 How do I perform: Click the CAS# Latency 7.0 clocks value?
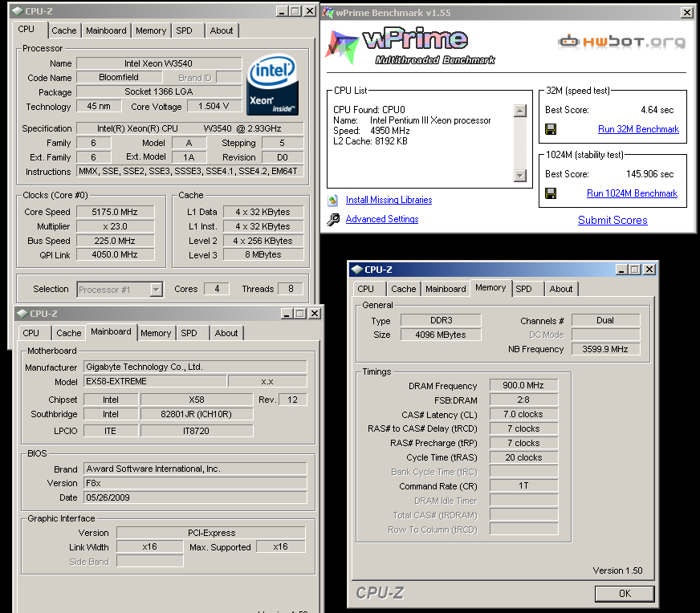[523, 415]
